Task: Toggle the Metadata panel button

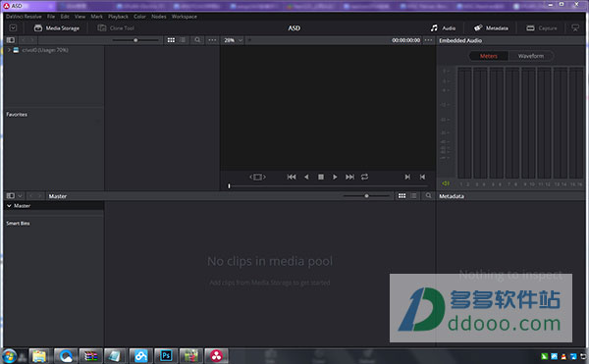Action: (x=491, y=28)
